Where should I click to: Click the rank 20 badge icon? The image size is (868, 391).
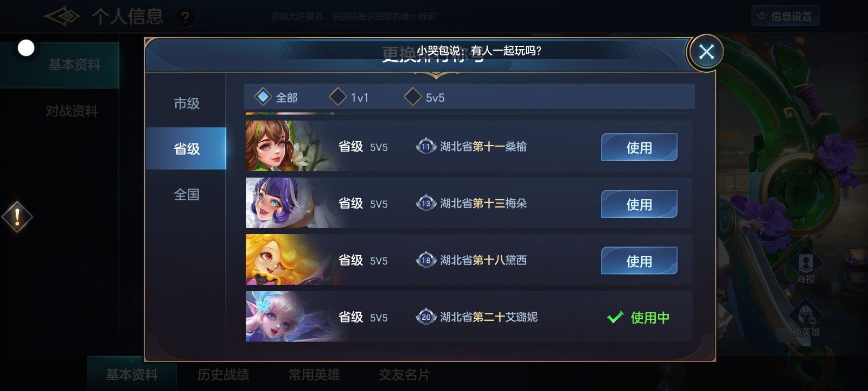click(x=426, y=317)
